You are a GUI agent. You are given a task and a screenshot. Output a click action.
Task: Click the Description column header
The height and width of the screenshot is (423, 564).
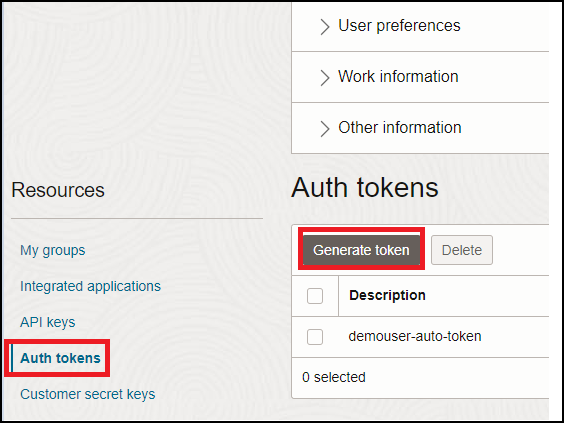(x=387, y=295)
